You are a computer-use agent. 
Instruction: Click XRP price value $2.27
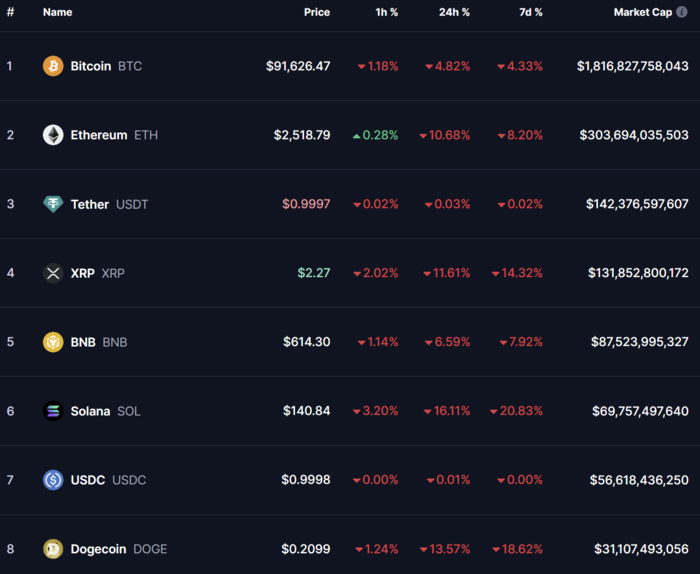point(313,273)
